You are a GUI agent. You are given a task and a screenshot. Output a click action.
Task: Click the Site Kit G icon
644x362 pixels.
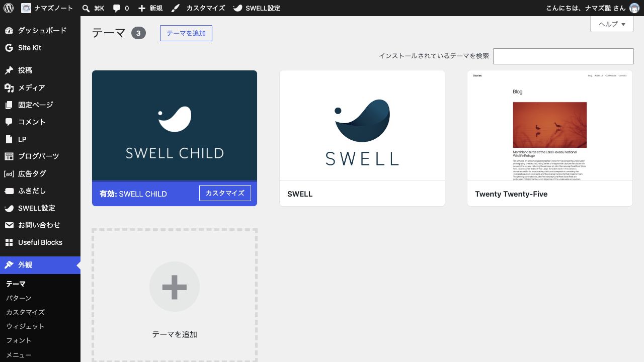pyautogui.click(x=9, y=48)
